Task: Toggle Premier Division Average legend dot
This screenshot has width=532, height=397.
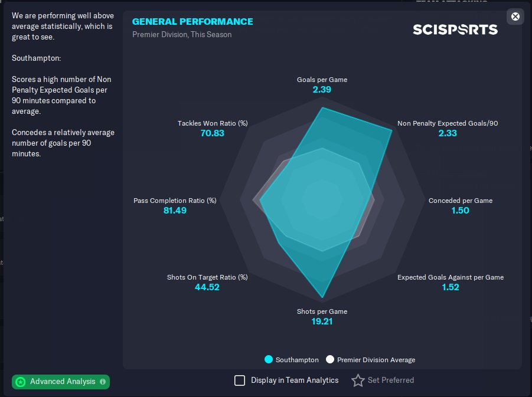Action: (x=330, y=359)
